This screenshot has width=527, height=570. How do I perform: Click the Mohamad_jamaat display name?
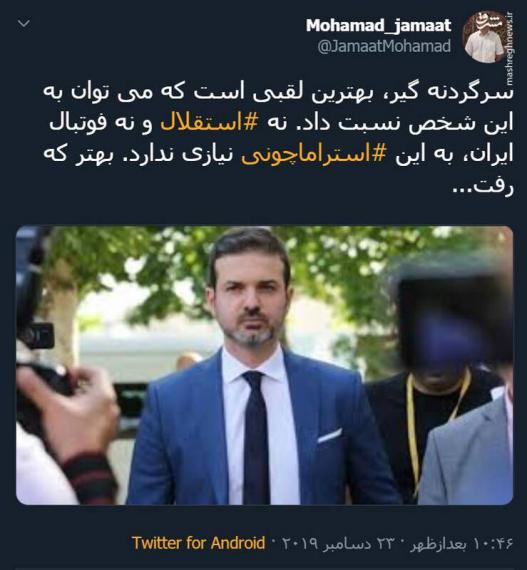coord(378,26)
